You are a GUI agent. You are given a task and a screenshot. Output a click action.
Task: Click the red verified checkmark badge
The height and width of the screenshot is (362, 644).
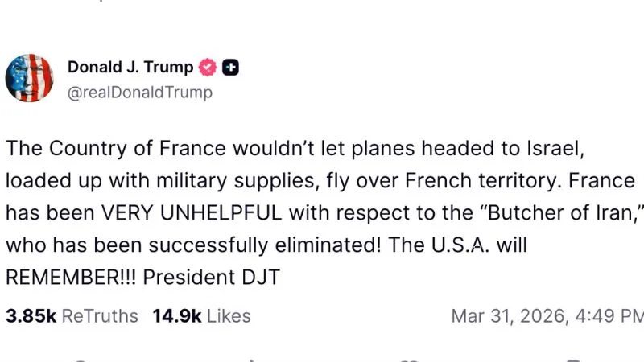coord(208,68)
